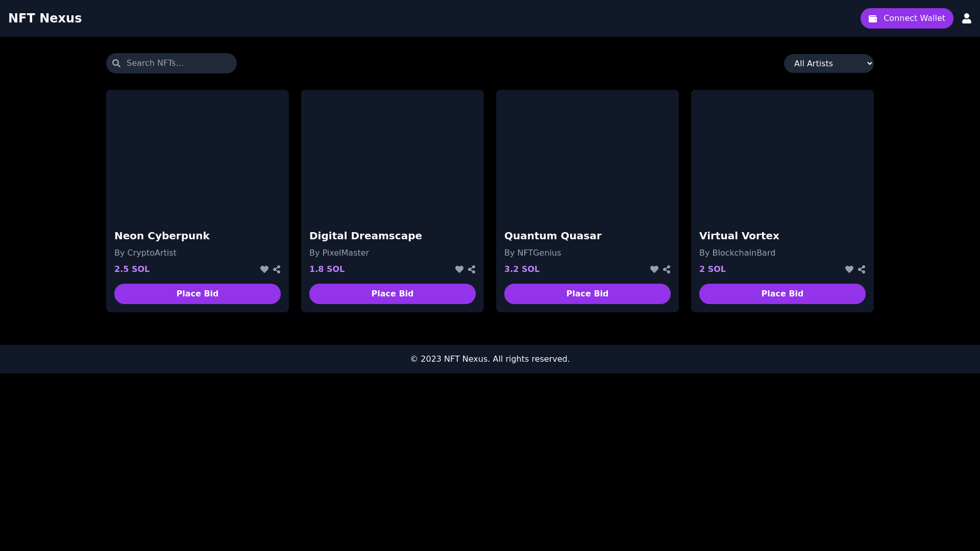This screenshot has height=551, width=980.
Task: Click wallet icon in Connect Wallet button
Action: click(873, 18)
